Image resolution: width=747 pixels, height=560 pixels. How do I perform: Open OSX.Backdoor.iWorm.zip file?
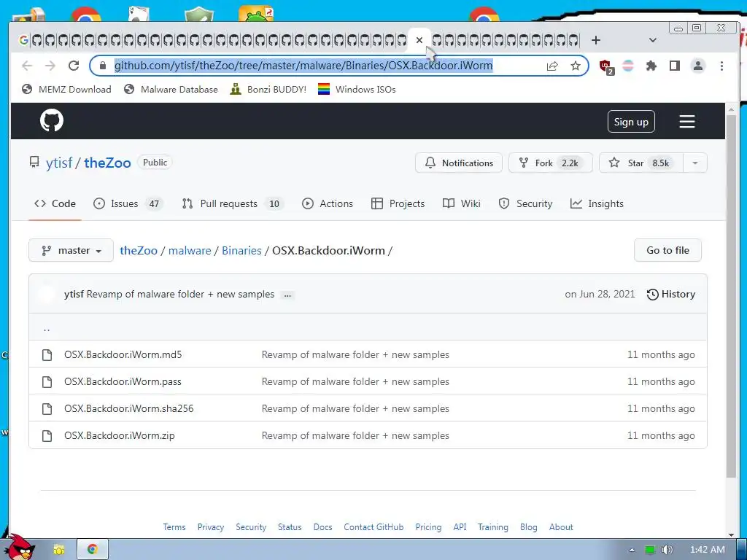120,436
